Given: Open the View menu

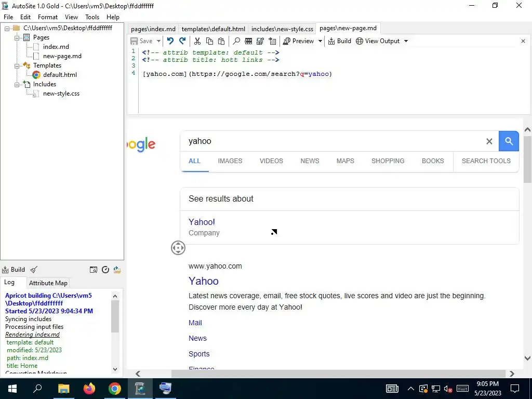Looking at the screenshot, I should coord(71,17).
